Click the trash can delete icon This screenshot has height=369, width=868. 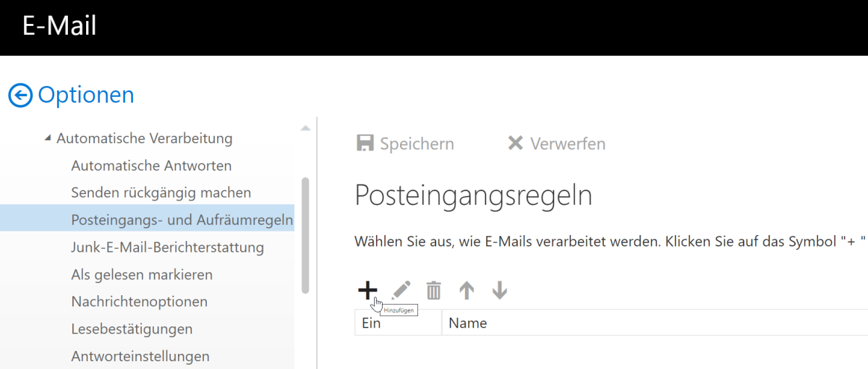(x=433, y=291)
